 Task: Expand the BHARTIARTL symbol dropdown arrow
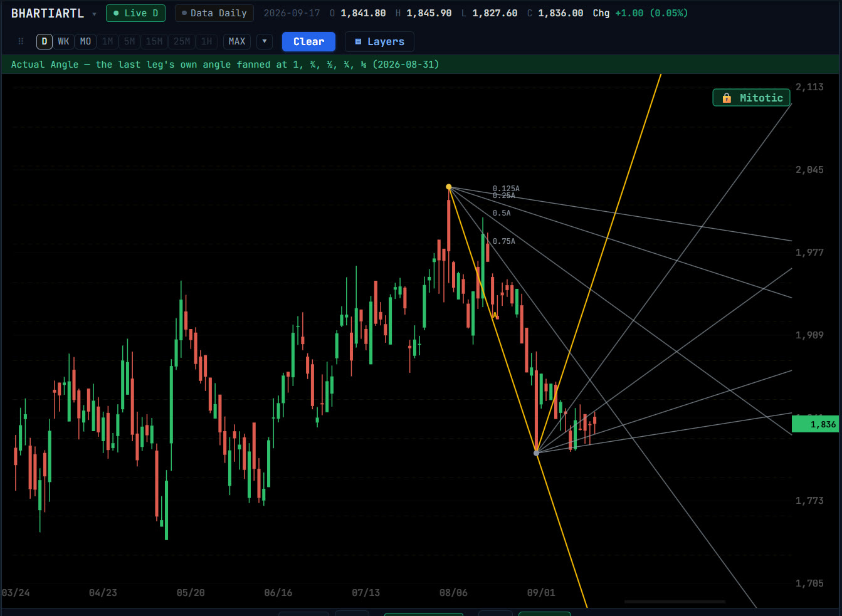point(94,14)
